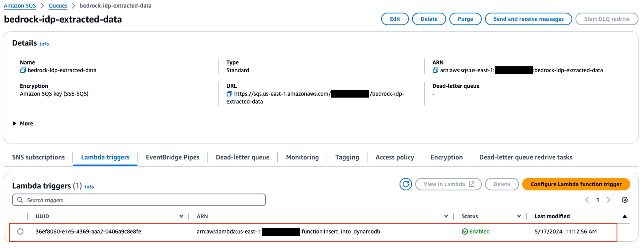
Task: Click the Enabled status check icon
Action: [x=465, y=232]
